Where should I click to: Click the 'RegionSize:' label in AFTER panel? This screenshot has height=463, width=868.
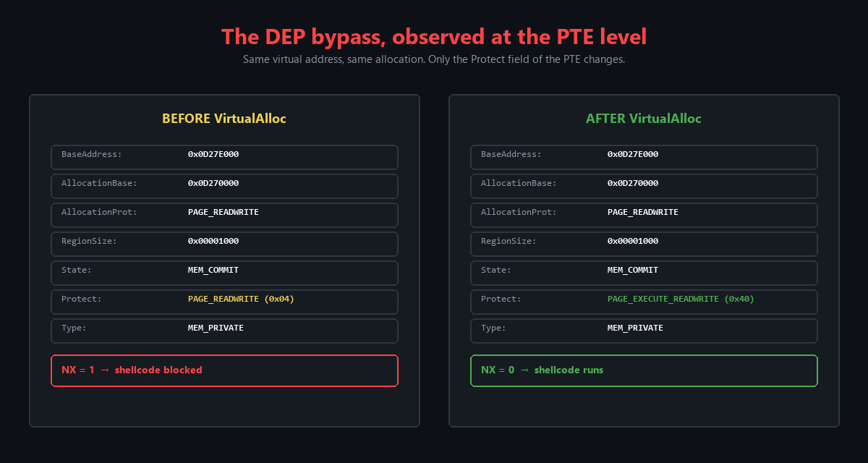point(509,242)
